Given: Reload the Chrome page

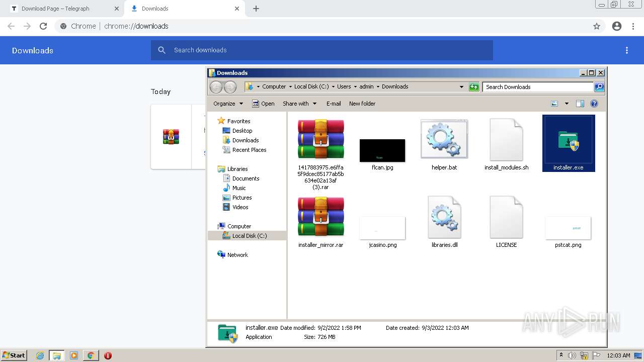Looking at the screenshot, I should 43,26.
